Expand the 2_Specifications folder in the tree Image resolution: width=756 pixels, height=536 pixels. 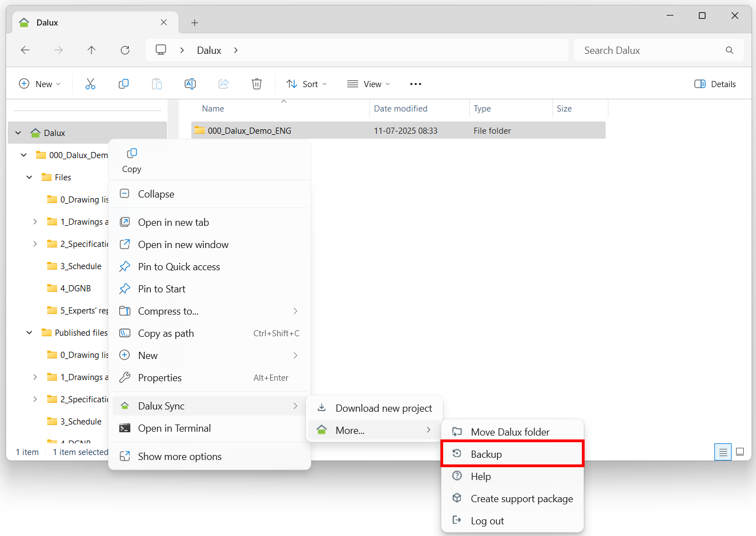click(x=35, y=244)
